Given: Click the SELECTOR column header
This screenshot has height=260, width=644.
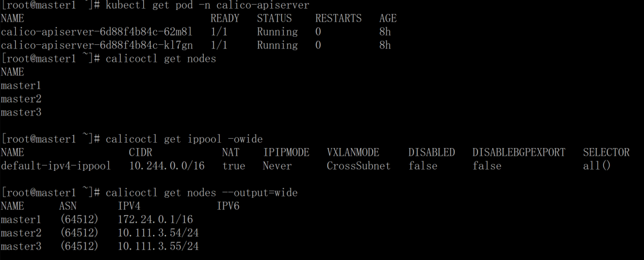Looking at the screenshot, I should pos(606,153).
